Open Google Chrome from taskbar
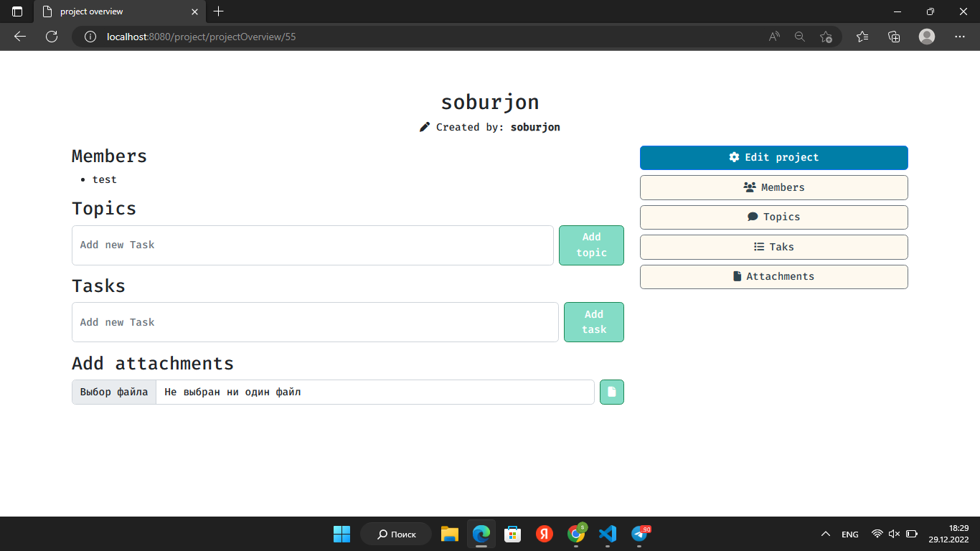This screenshot has height=551, width=980. coord(576,534)
